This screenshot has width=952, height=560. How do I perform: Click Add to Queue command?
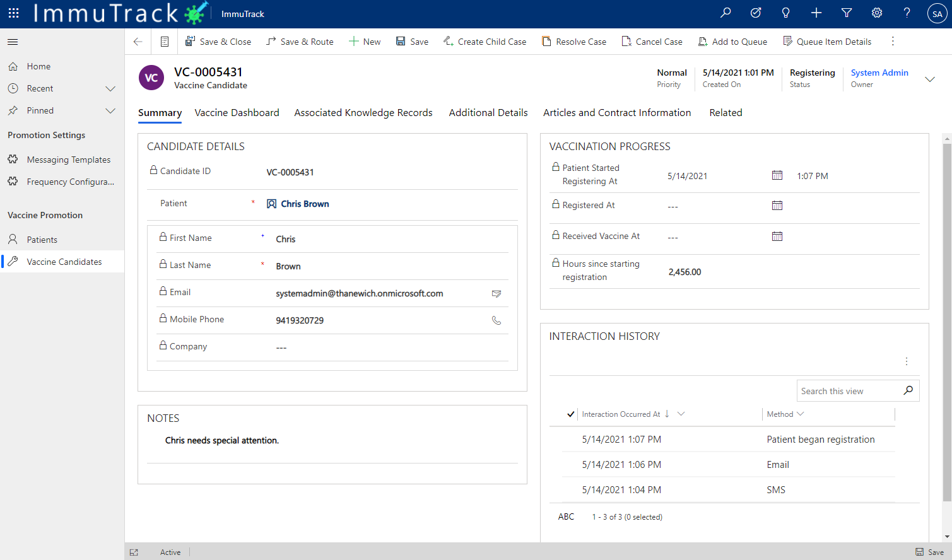(x=732, y=42)
